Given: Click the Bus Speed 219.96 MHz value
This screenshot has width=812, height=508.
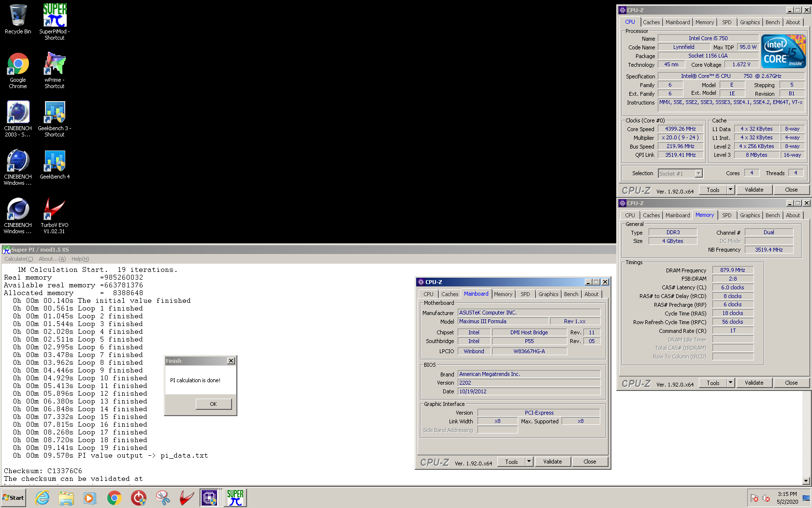Looking at the screenshot, I should click(681, 146).
